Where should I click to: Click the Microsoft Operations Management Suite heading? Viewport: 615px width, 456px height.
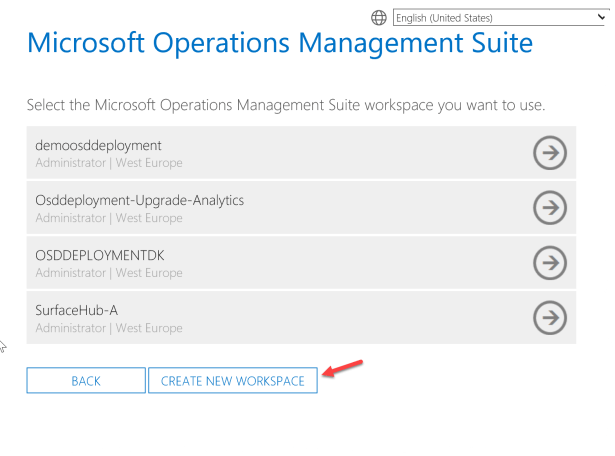pyautogui.click(x=279, y=44)
